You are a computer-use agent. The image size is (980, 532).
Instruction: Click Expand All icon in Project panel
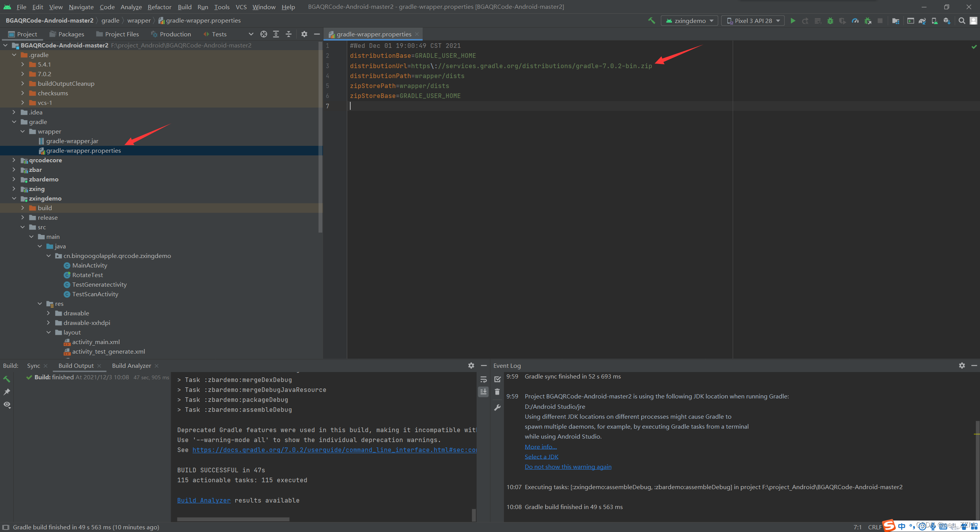click(276, 34)
